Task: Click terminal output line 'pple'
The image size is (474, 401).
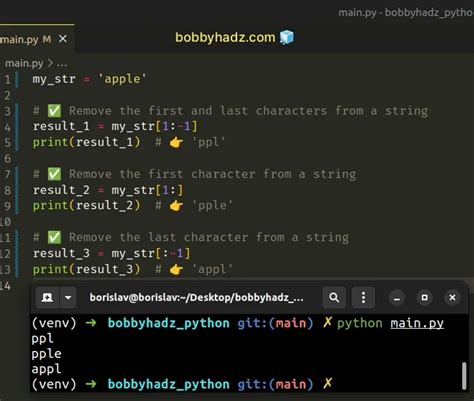Action: coord(46,354)
